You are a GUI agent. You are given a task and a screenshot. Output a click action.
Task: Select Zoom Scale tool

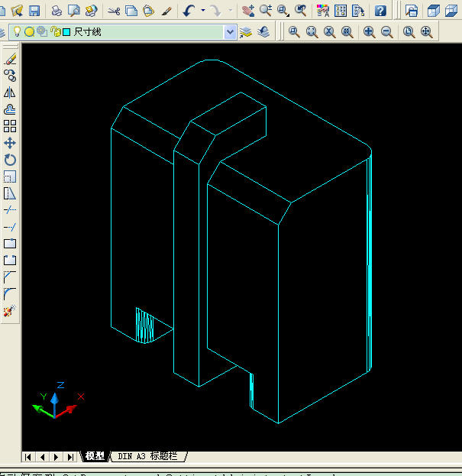(x=329, y=32)
